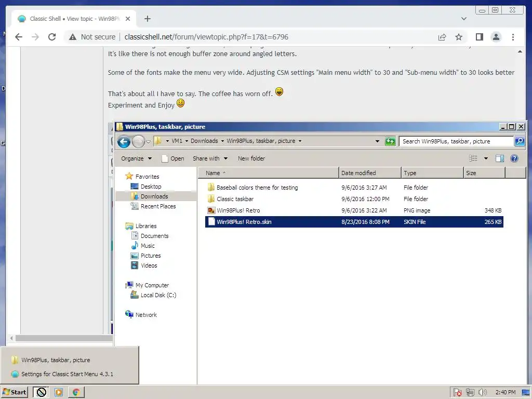Click the Open toolbar button

[173, 158]
